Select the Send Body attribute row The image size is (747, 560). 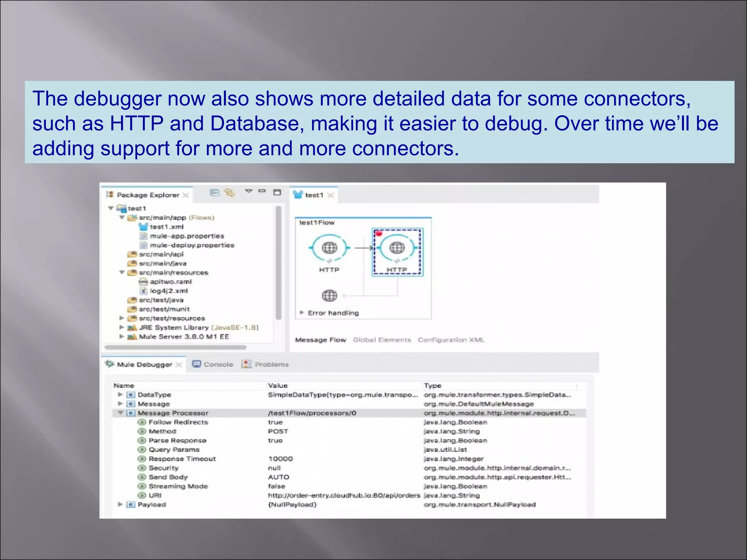click(x=349, y=477)
